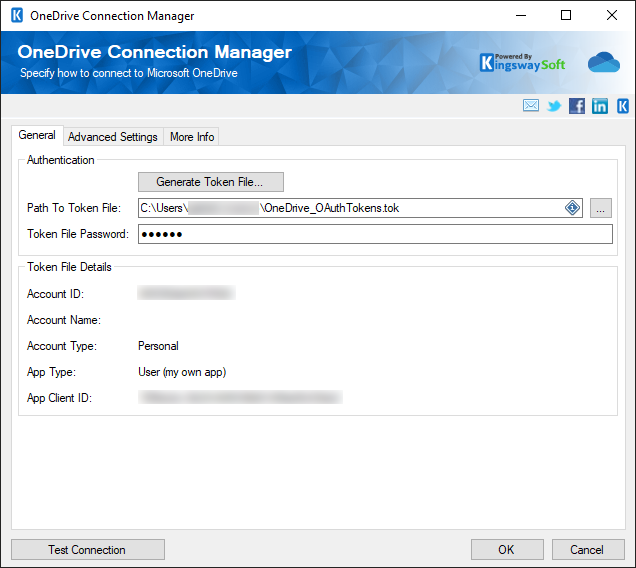Click the OneDrive cloud icon in banner
Viewport: 636px width, 568px height.
point(604,62)
